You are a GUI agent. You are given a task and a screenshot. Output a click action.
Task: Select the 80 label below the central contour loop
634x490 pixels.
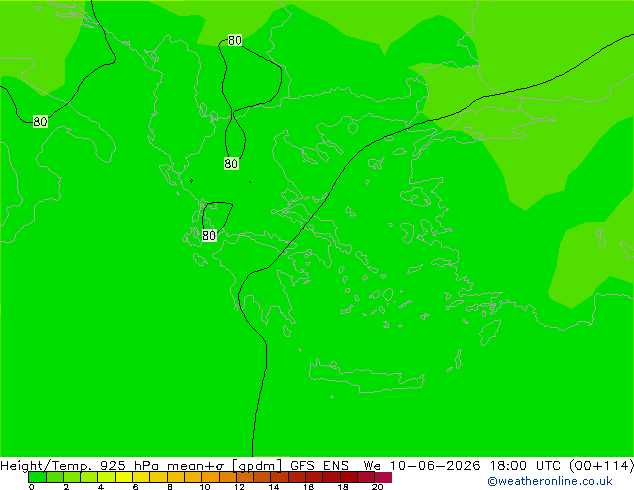coord(231,163)
